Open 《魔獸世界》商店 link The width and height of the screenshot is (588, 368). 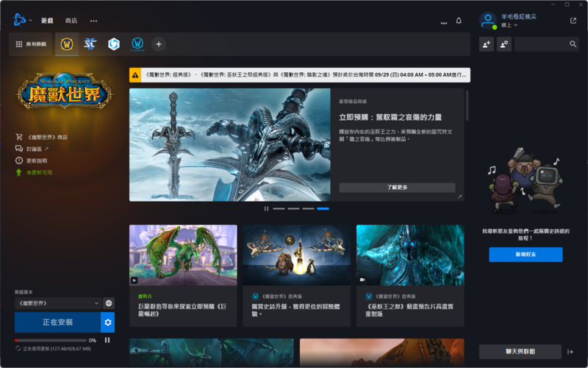[47, 138]
